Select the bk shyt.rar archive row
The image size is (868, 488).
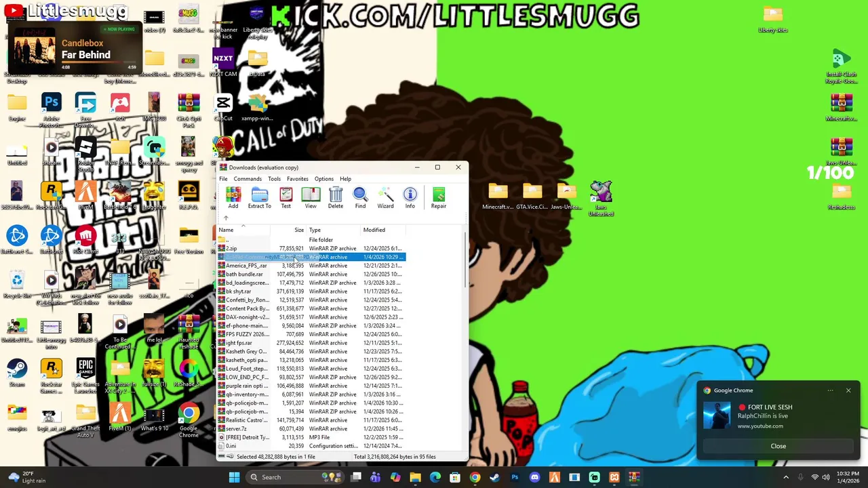tap(311, 291)
